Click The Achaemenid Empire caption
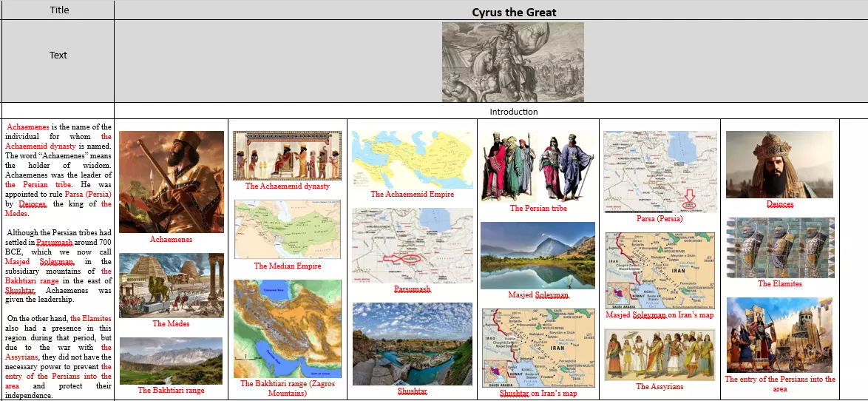Image resolution: width=868 pixels, height=401 pixels. (413, 195)
